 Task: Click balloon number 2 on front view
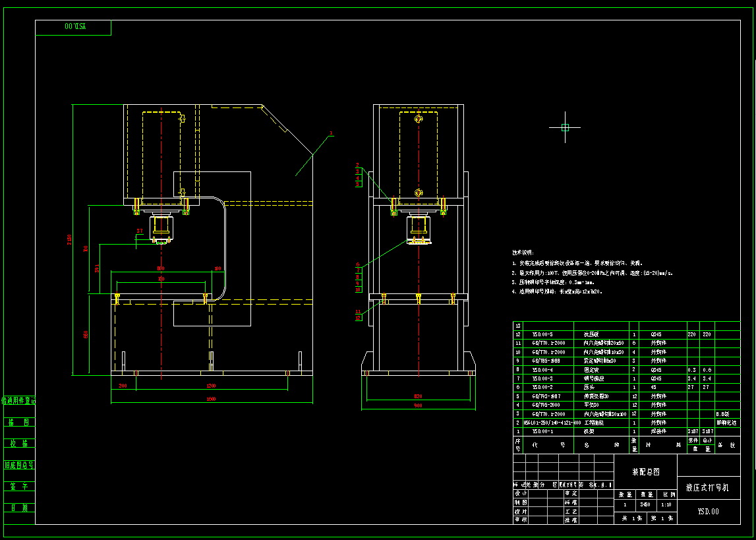pos(358,165)
